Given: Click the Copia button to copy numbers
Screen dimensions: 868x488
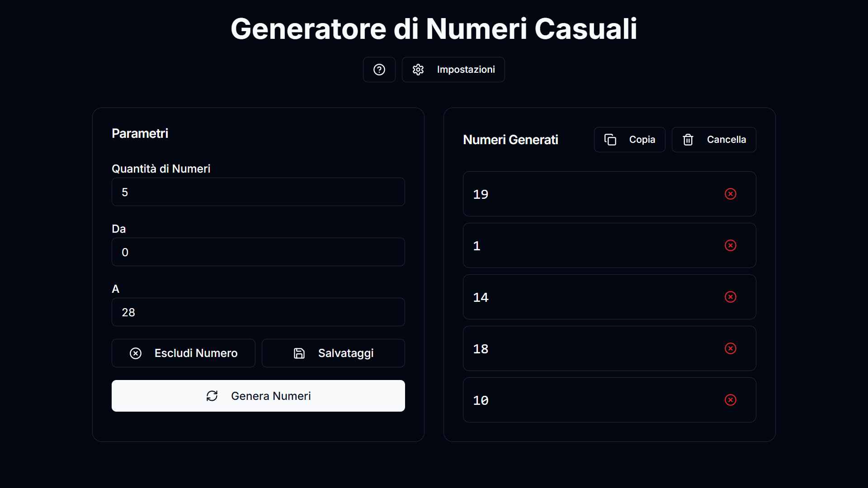Looking at the screenshot, I should click(x=629, y=139).
